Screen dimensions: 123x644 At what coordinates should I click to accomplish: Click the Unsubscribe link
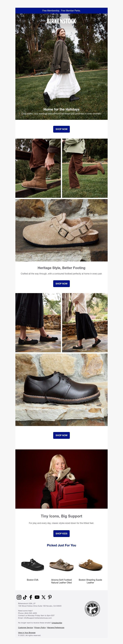pyautogui.click(x=57, y=623)
